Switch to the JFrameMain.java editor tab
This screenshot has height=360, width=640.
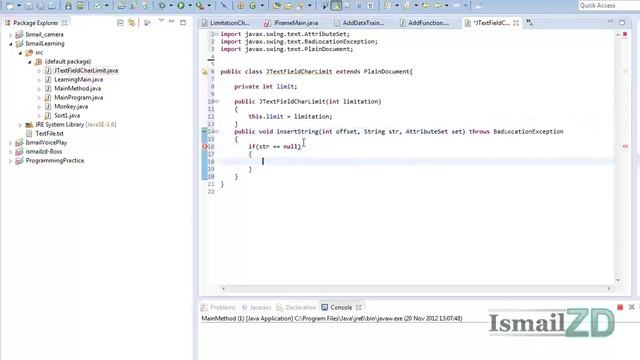(x=291, y=23)
